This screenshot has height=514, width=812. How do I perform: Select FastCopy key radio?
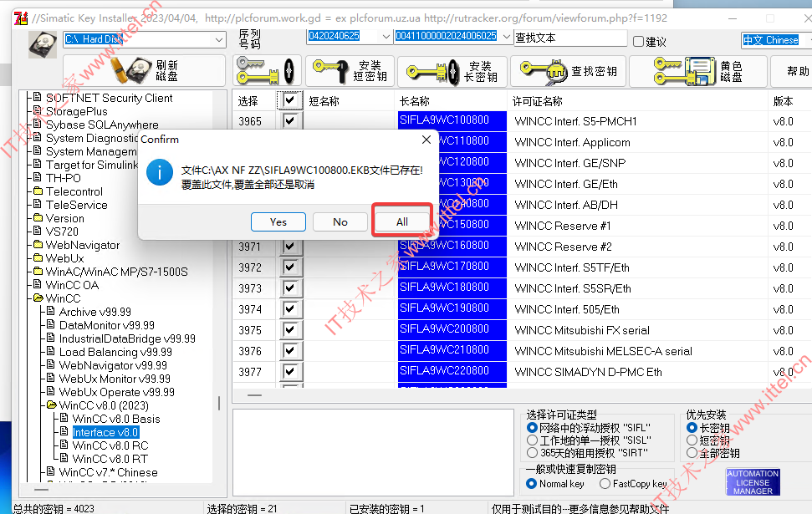tap(605, 483)
